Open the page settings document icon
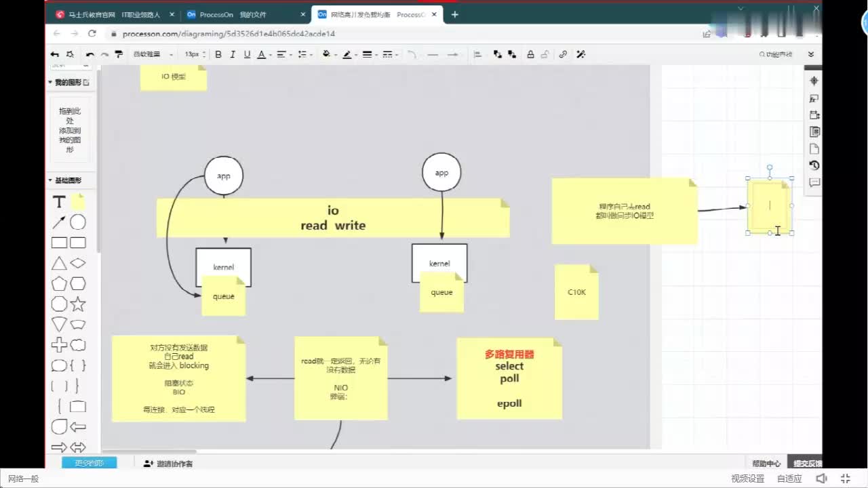The image size is (868, 488). [x=814, y=148]
